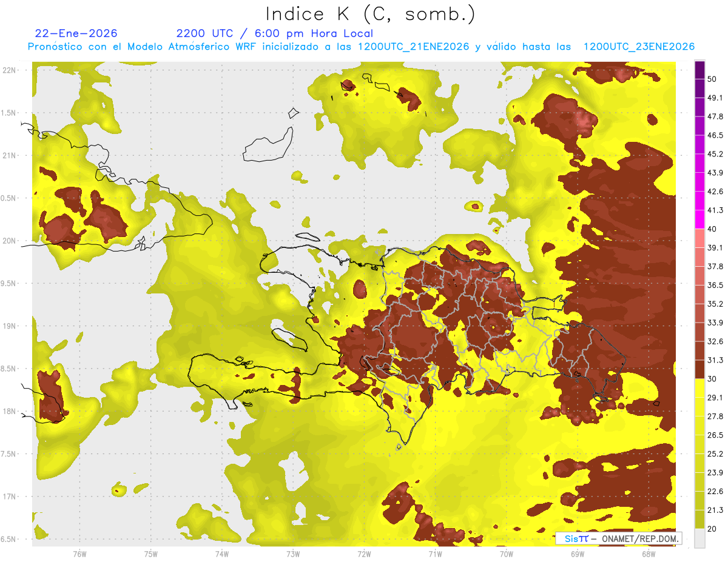The width and height of the screenshot is (728, 562).
Task: Click the colorbar value '43.9'
Action: [x=715, y=173]
